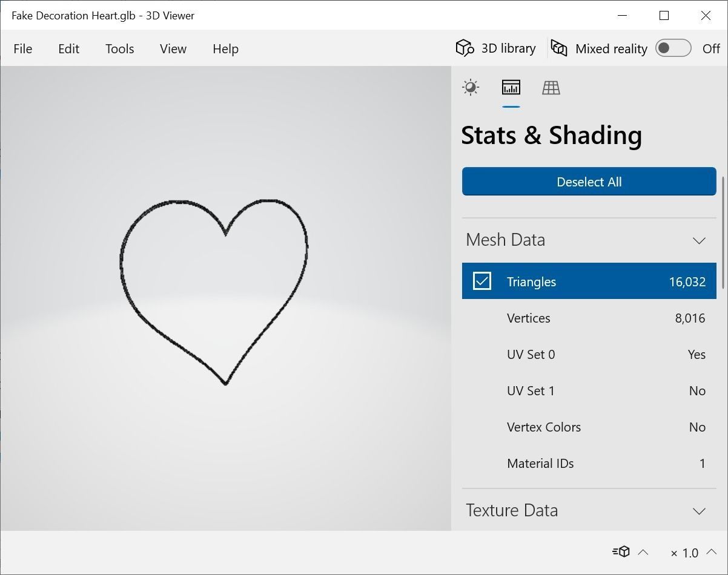
Task: Close the 3D Viewer window
Action: 706,16
